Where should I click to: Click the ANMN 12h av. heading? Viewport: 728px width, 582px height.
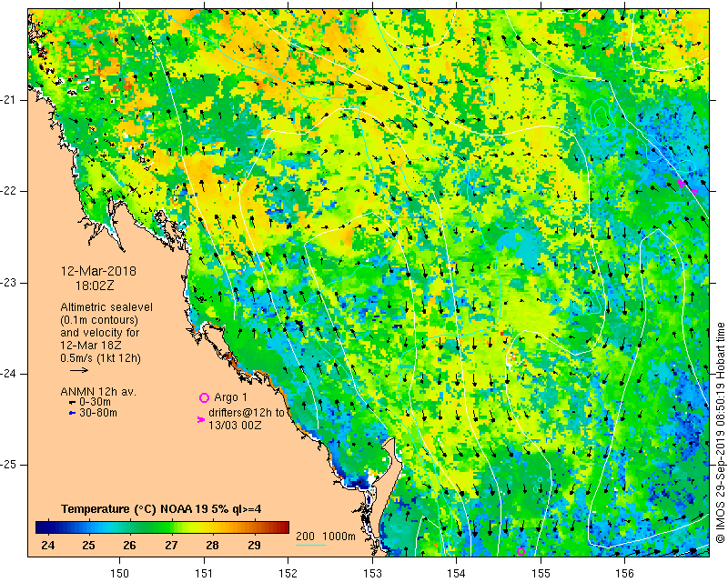tap(98, 392)
